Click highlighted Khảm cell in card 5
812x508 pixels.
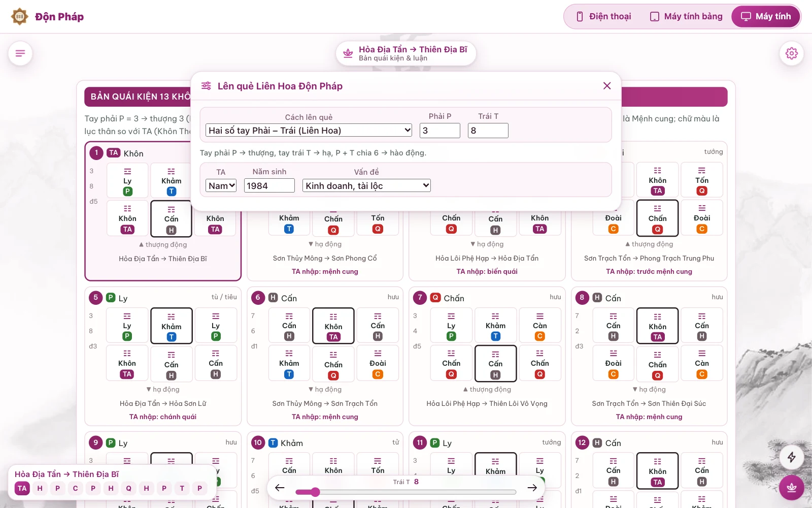172,326
